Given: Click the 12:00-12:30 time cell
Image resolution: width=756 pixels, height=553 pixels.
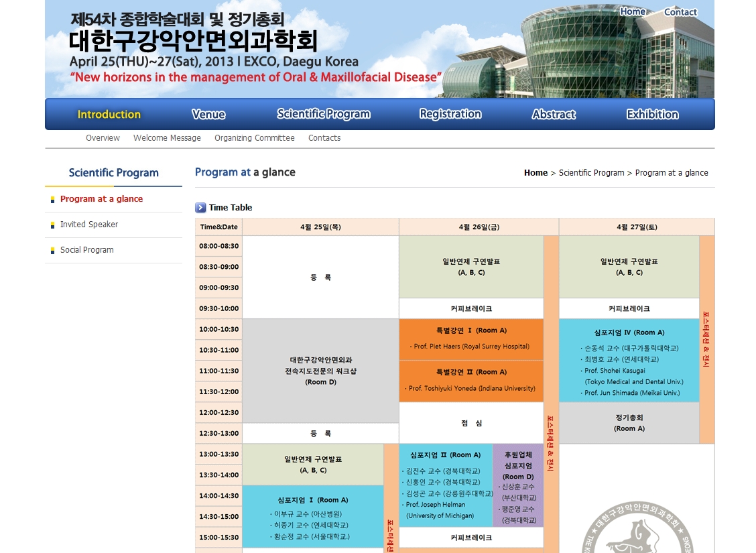Looking at the screenshot, I should pyautogui.click(x=219, y=412).
